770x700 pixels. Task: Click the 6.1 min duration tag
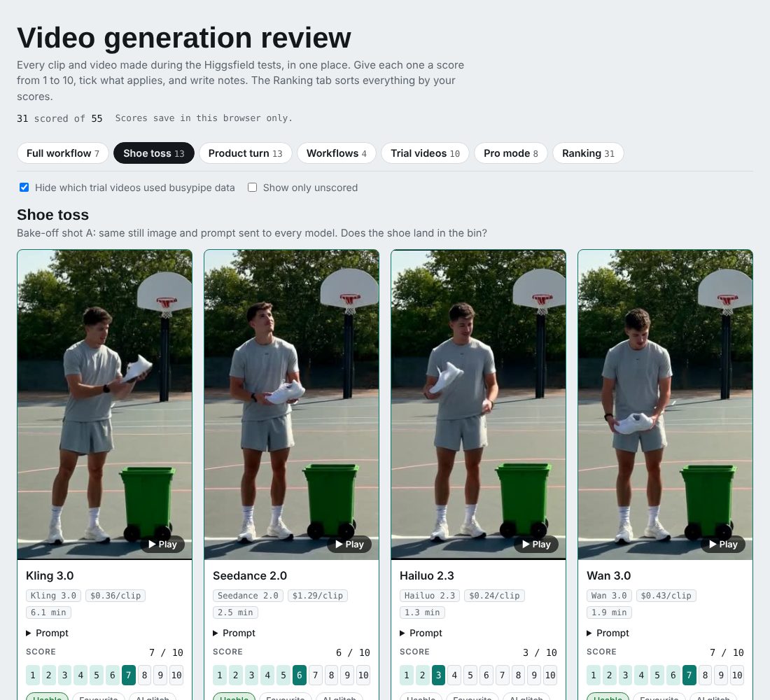point(48,612)
